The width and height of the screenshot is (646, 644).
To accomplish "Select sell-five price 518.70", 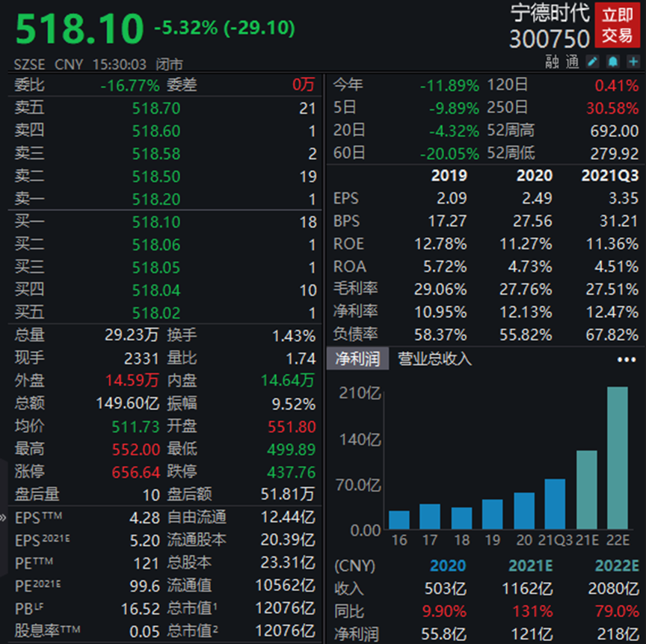I will click(x=156, y=108).
